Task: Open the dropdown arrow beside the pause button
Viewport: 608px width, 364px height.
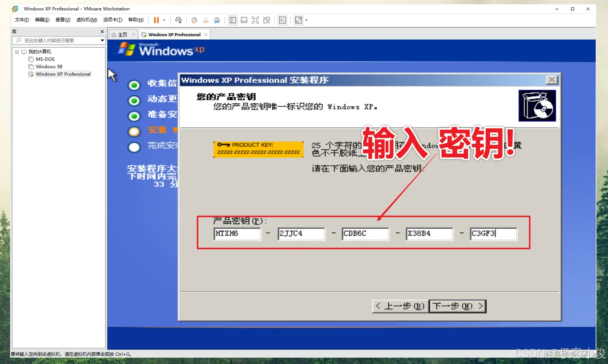Action: [x=164, y=20]
